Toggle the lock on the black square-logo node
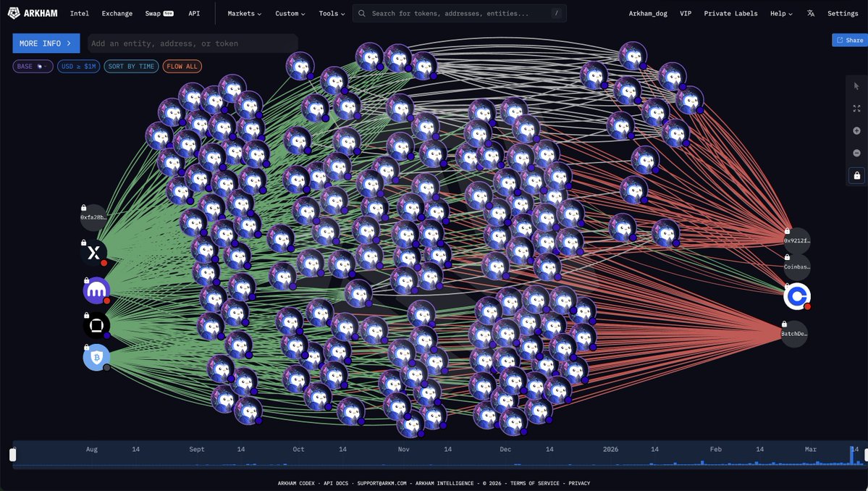 tap(86, 315)
